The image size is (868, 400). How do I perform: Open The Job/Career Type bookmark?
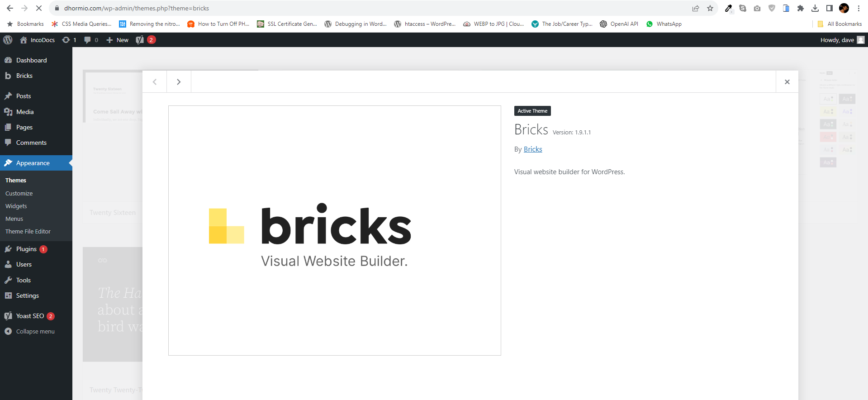[x=562, y=24]
